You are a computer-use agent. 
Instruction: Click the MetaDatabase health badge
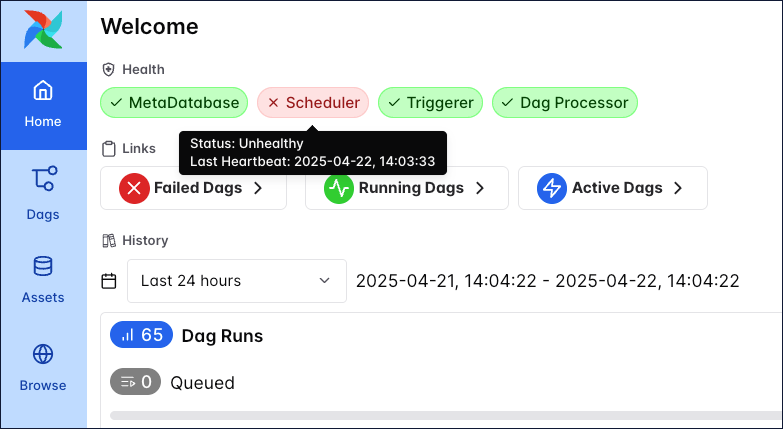pos(174,102)
